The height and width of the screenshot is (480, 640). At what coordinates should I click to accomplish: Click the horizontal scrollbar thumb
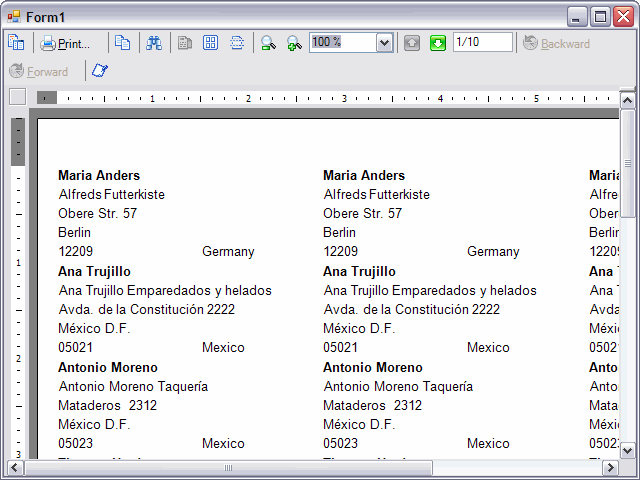coord(228,468)
